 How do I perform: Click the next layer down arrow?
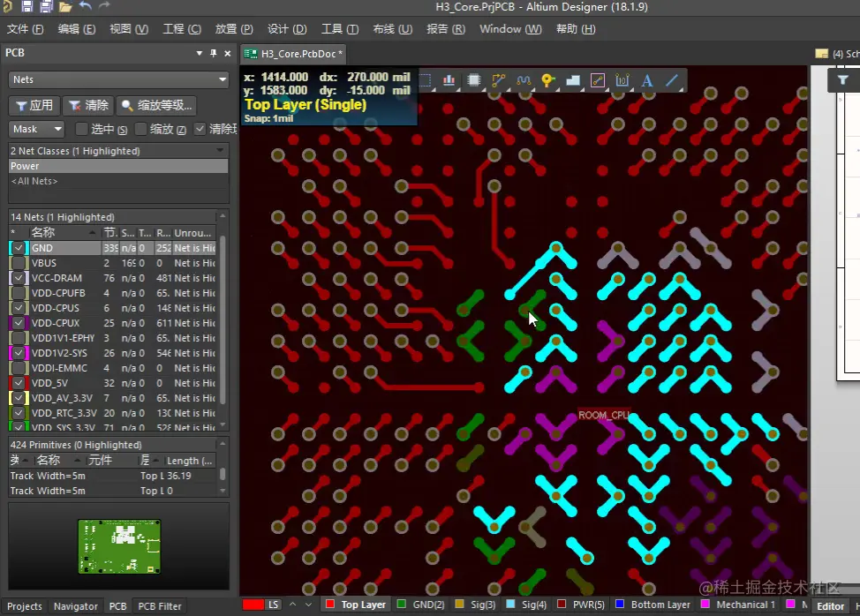[308, 605]
